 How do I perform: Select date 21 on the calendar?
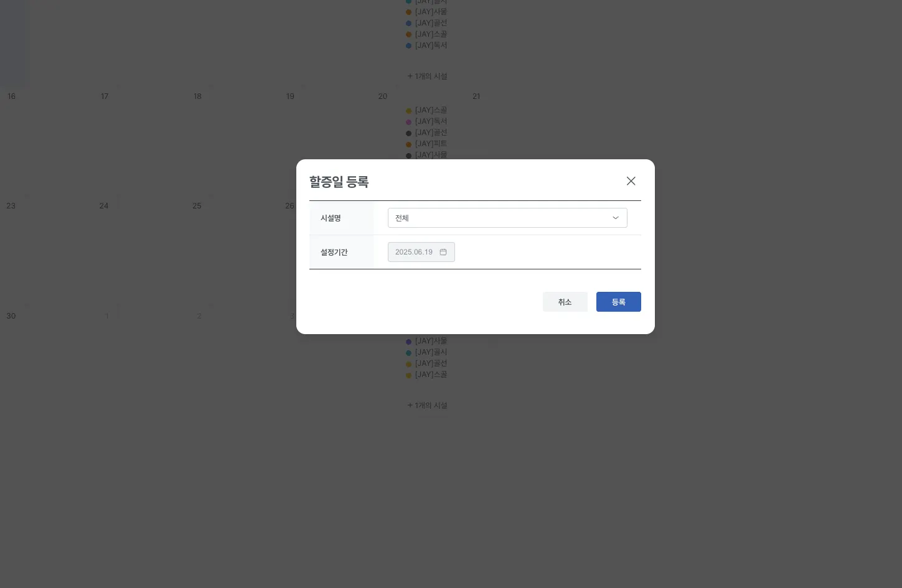(x=476, y=96)
